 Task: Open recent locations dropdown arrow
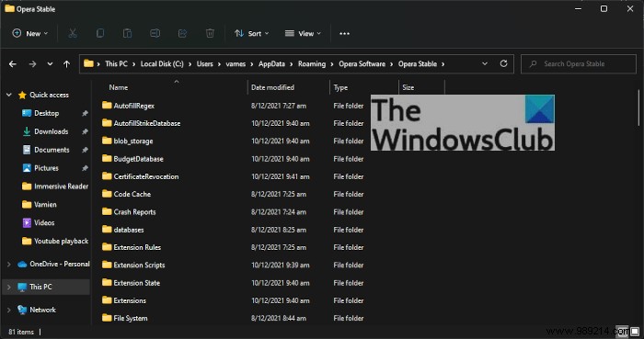click(50, 64)
